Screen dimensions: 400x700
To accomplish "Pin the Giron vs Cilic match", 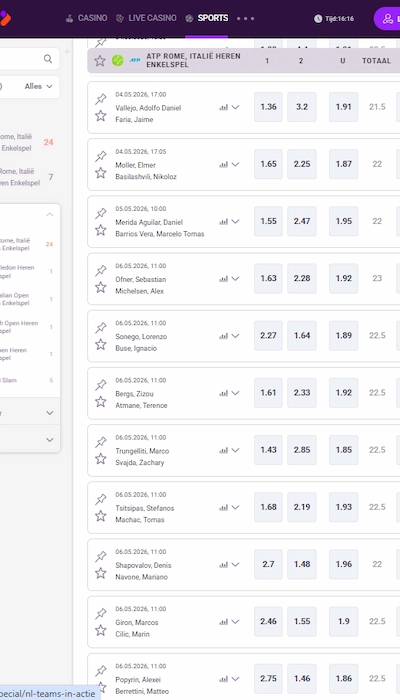I will [101, 613].
